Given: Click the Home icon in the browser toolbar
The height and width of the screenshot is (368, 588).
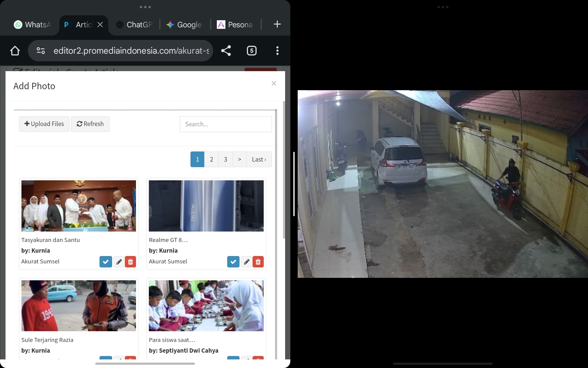Looking at the screenshot, I should click(x=15, y=51).
